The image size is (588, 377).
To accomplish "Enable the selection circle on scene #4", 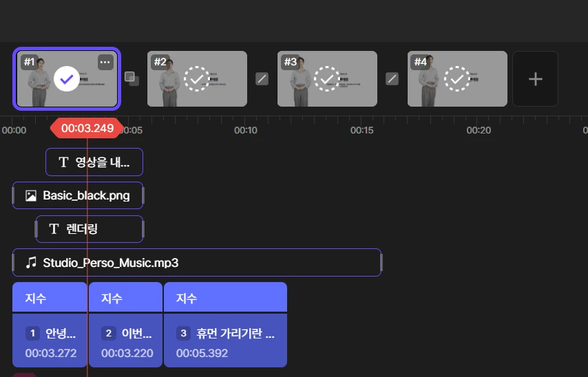I will pos(457,79).
